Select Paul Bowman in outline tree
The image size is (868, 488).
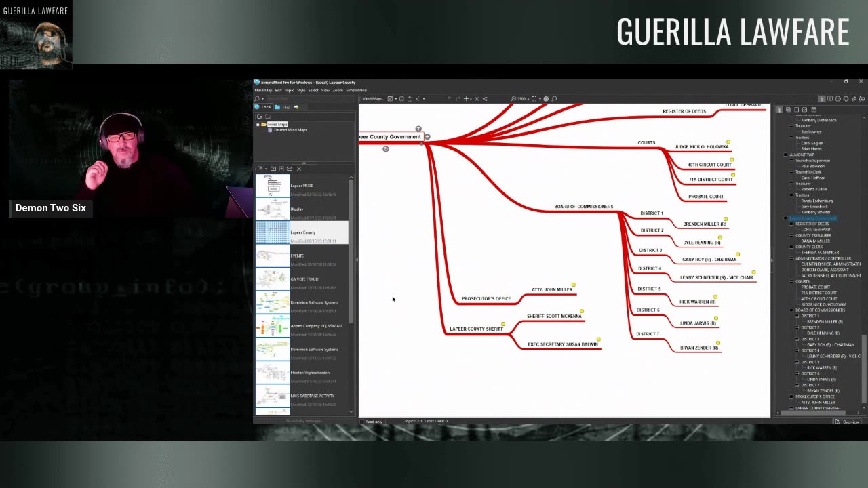click(x=812, y=166)
